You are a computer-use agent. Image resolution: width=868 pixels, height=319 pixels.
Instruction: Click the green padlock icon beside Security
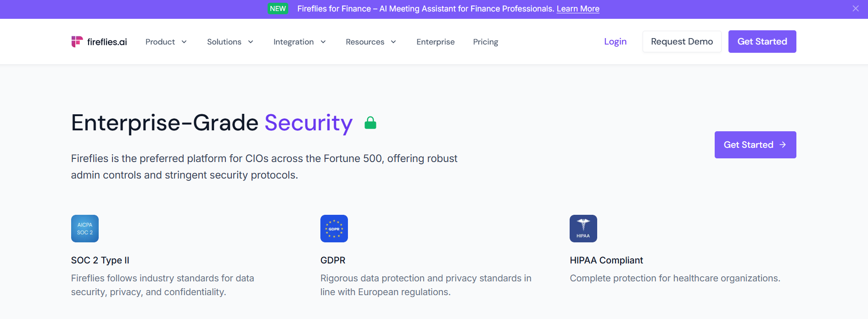[x=370, y=123]
